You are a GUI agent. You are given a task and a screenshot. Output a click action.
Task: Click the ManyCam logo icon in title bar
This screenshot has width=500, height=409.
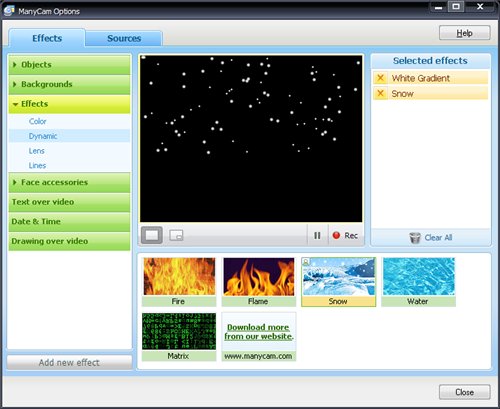9,11
